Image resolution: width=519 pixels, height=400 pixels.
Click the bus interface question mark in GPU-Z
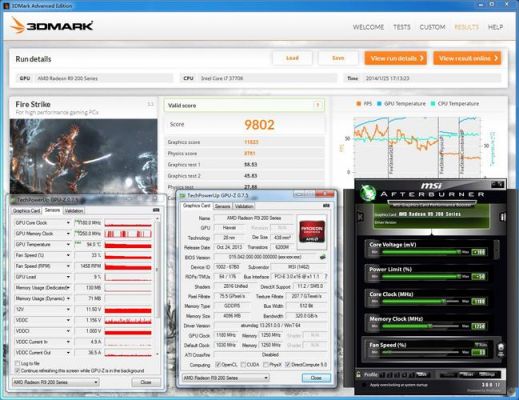326,276
